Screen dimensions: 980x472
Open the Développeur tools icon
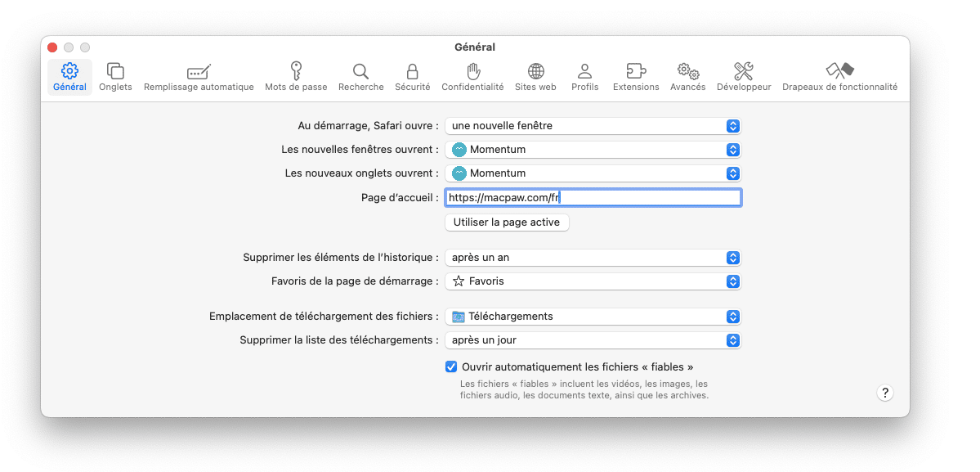tap(744, 70)
